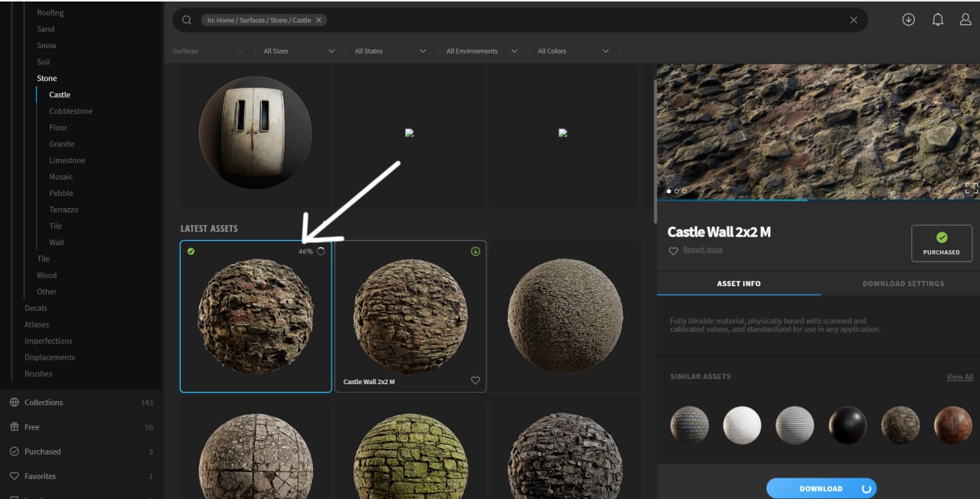Viewport: 980px width, 499px height.
Task: Open the mossy green brick sphere asset
Action: click(x=410, y=457)
